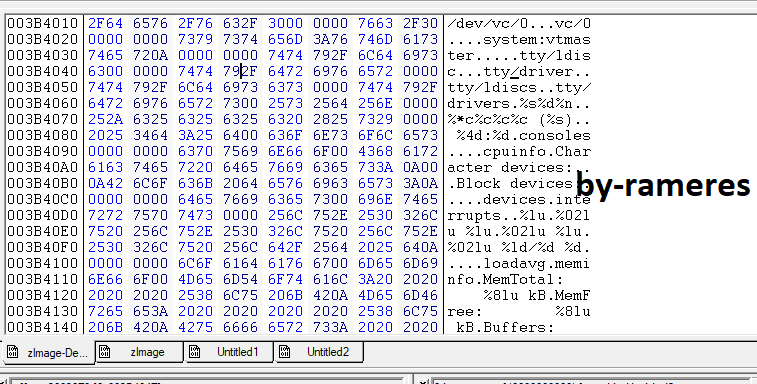Click hex value 7570
The image size is (757, 384).
point(151,215)
